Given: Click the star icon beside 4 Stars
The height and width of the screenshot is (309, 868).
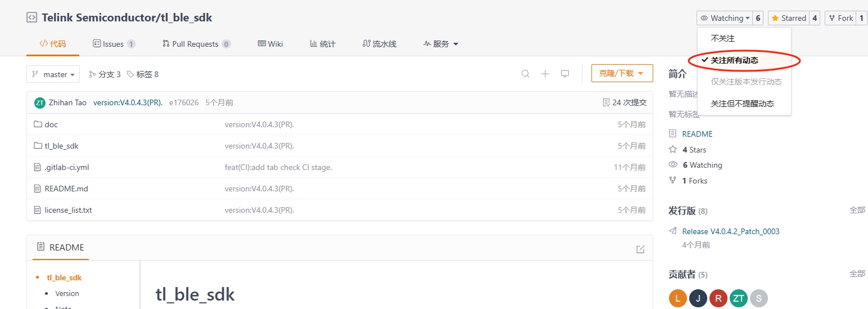Looking at the screenshot, I should point(673,150).
